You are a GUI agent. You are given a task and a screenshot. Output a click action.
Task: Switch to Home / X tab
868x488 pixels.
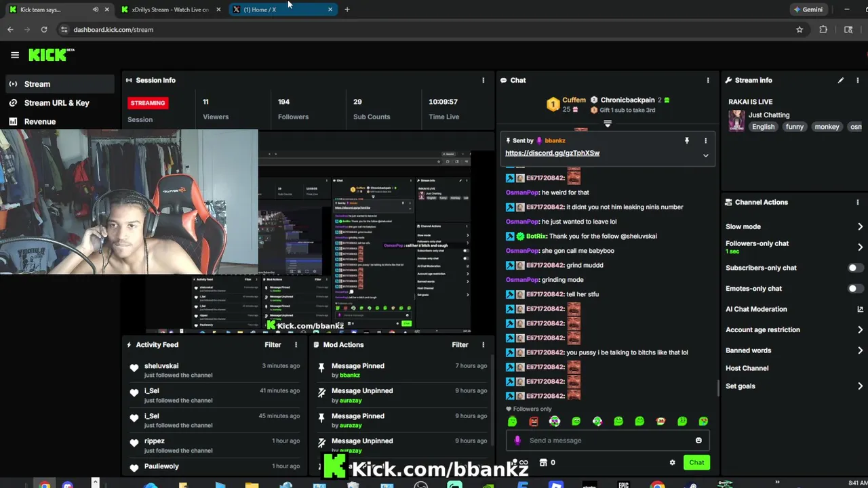pos(281,9)
